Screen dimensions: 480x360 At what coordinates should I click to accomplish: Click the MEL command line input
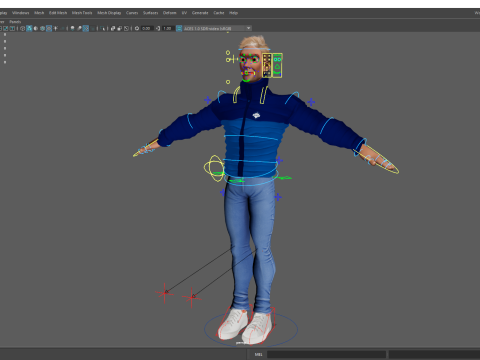pyautogui.click(x=326, y=354)
